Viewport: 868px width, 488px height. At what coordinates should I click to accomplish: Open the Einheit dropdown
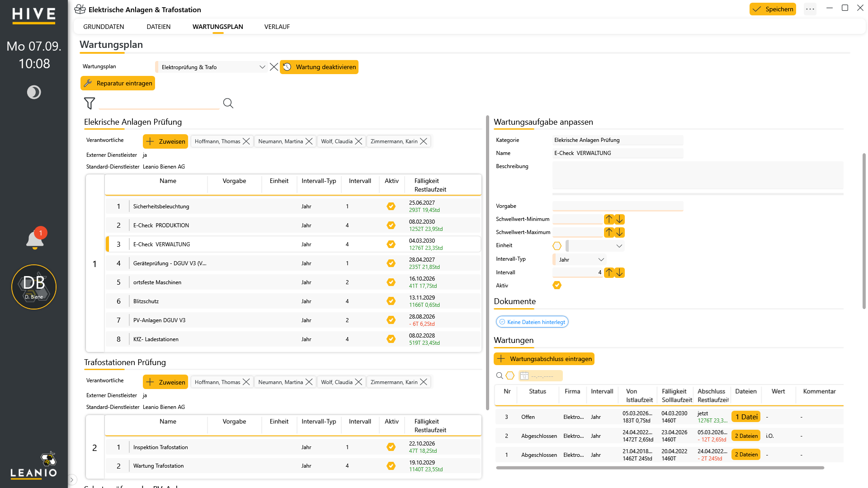[x=595, y=246]
